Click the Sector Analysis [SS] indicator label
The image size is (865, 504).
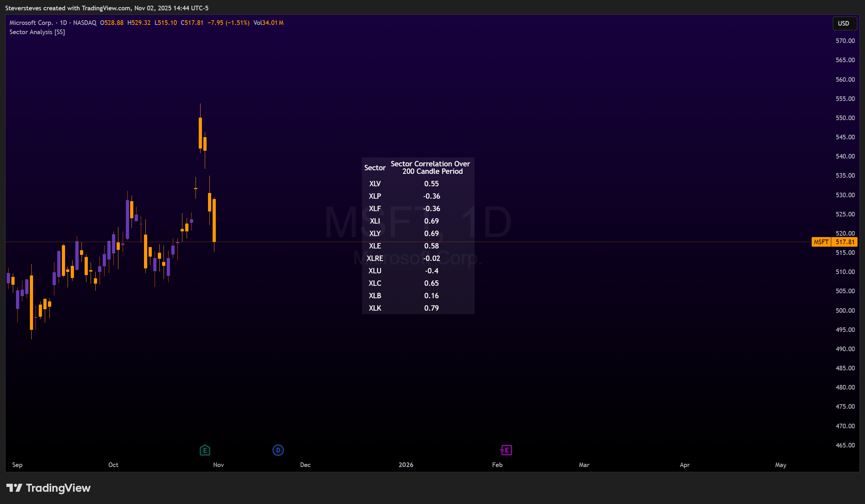[x=37, y=32]
